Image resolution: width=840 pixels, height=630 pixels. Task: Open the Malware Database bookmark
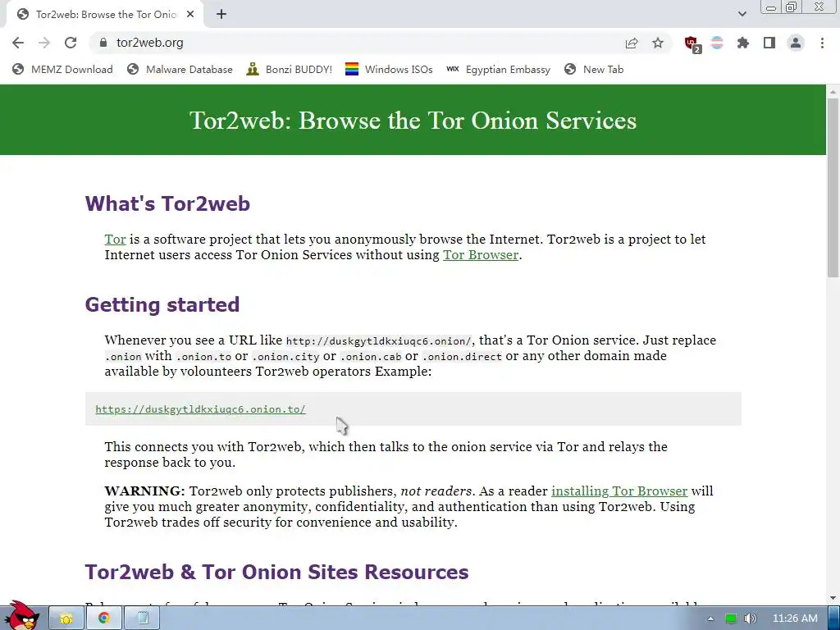pos(180,69)
